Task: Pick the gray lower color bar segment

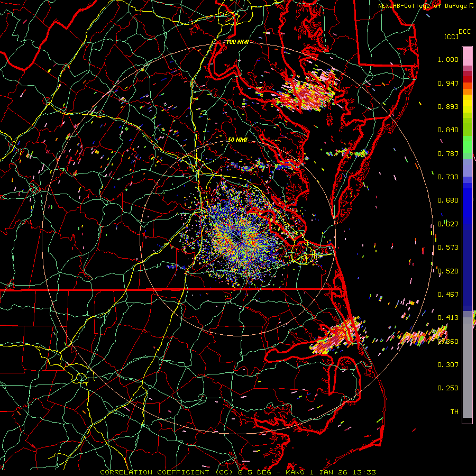Action: [x=467, y=368]
